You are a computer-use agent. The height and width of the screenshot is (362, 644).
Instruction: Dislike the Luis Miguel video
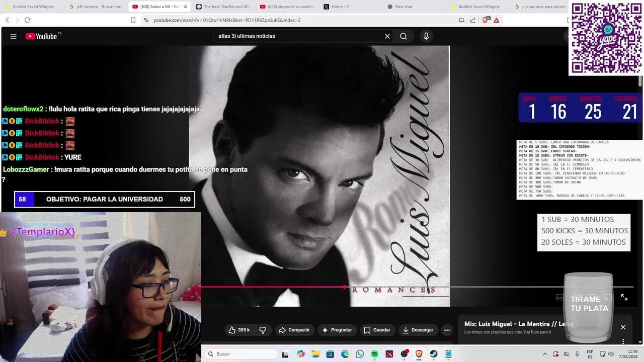point(263,330)
